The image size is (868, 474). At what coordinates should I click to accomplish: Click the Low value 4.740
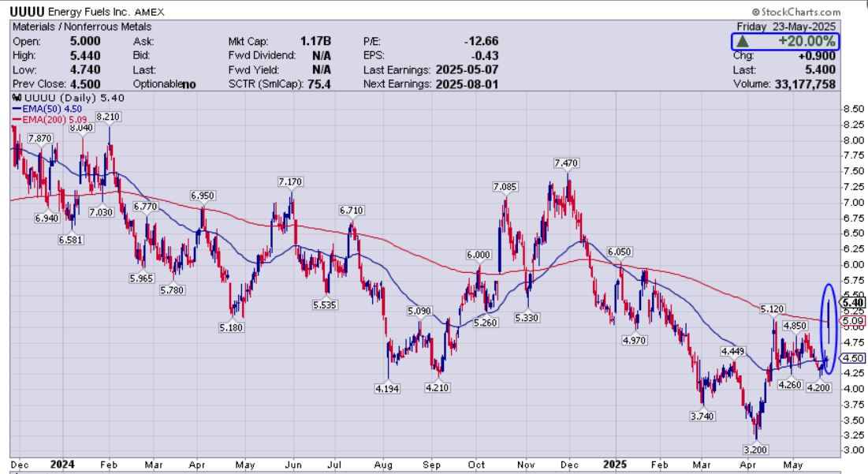click(85, 69)
